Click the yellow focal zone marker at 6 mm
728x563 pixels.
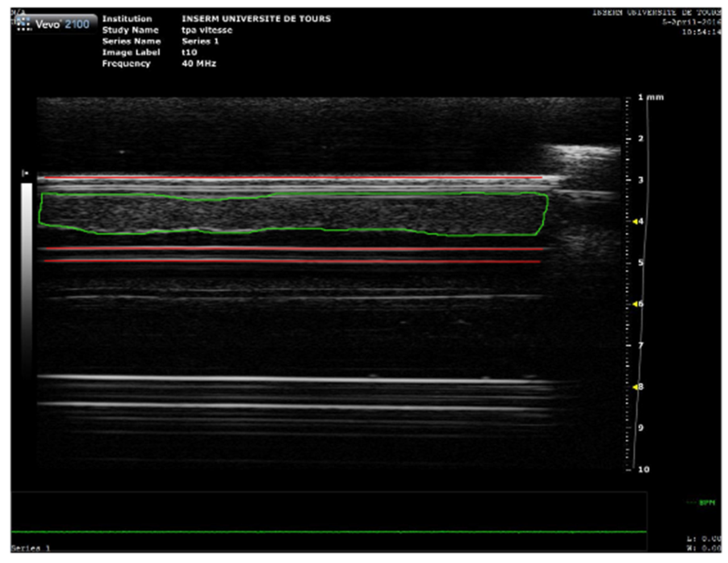coord(636,304)
